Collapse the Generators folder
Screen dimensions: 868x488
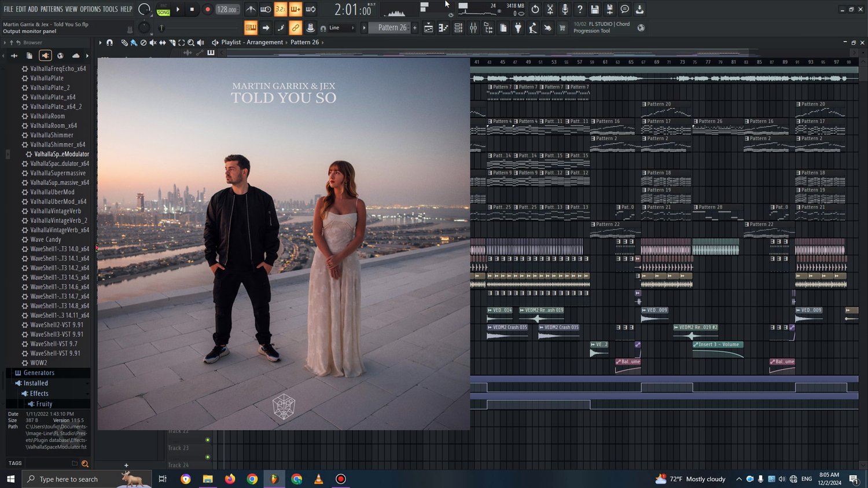(x=48, y=373)
